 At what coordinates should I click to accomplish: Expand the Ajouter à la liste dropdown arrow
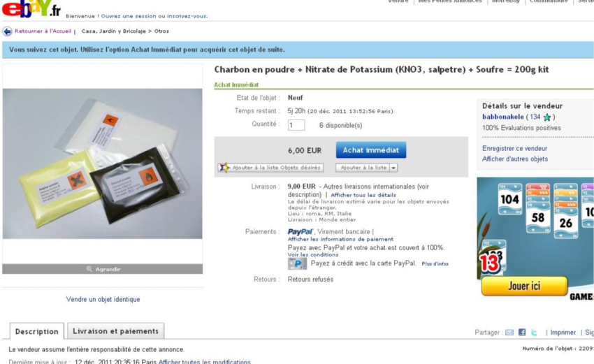pyautogui.click(x=393, y=168)
